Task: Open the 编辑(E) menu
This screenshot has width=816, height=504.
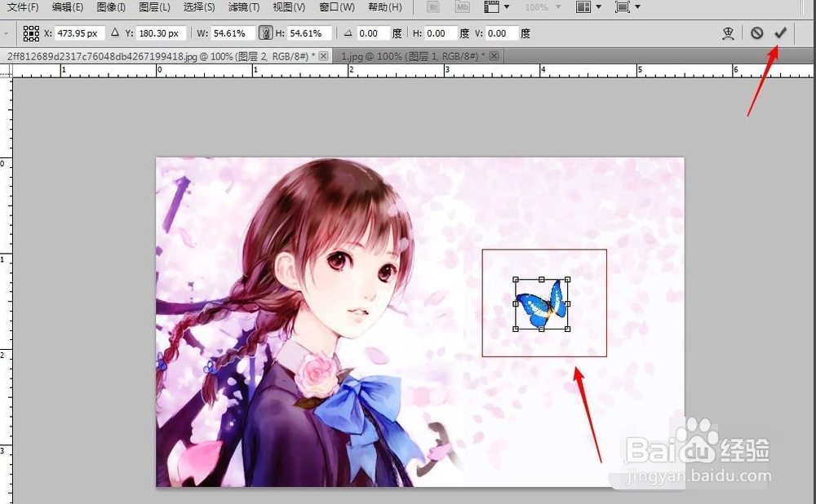Action: point(68,7)
